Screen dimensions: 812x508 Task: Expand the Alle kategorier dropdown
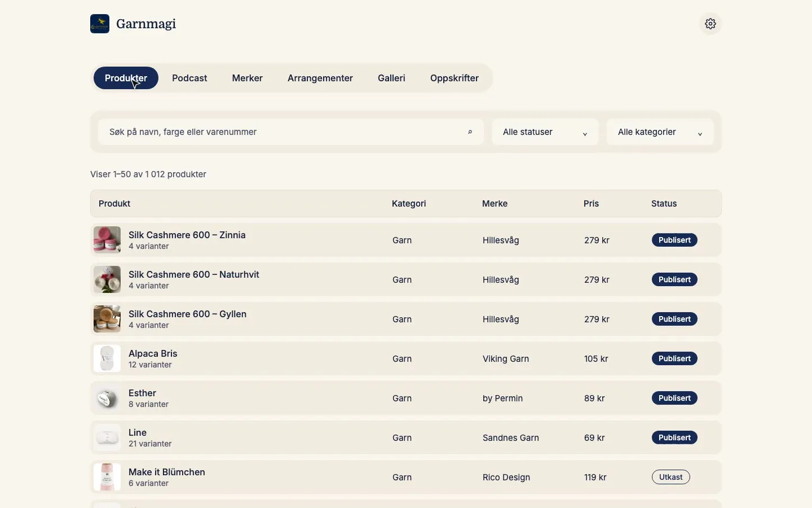660,132
